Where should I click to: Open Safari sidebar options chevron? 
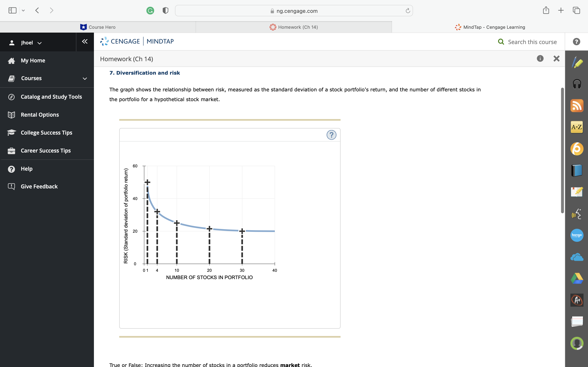pyautogui.click(x=23, y=10)
